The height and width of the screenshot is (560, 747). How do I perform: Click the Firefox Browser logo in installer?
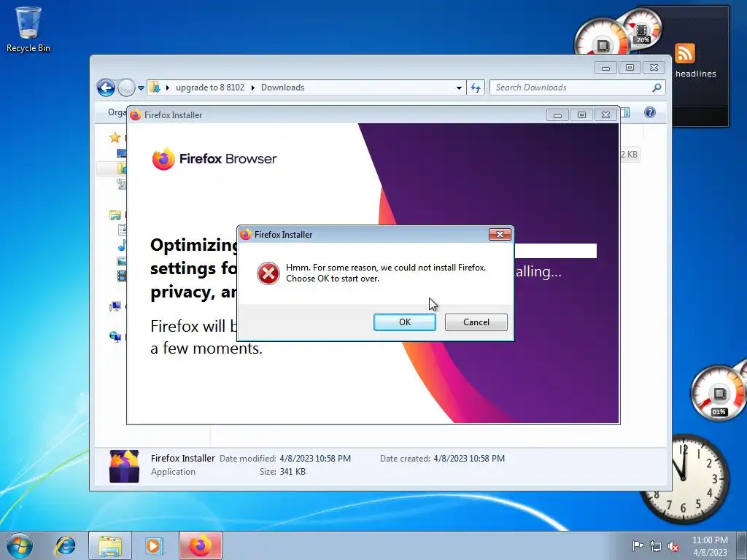pyautogui.click(x=214, y=158)
